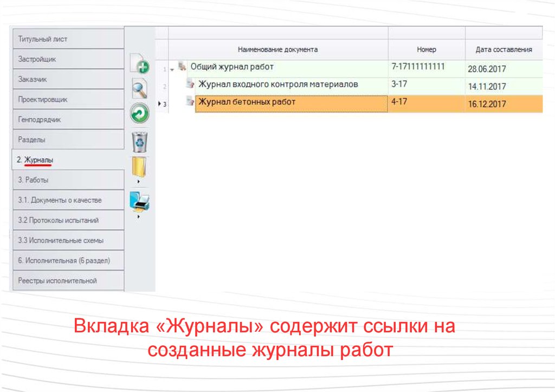Image resolution: width=555 pixels, height=392 pixels.
Task: Open the Генподрядчик tab
Action: point(68,120)
